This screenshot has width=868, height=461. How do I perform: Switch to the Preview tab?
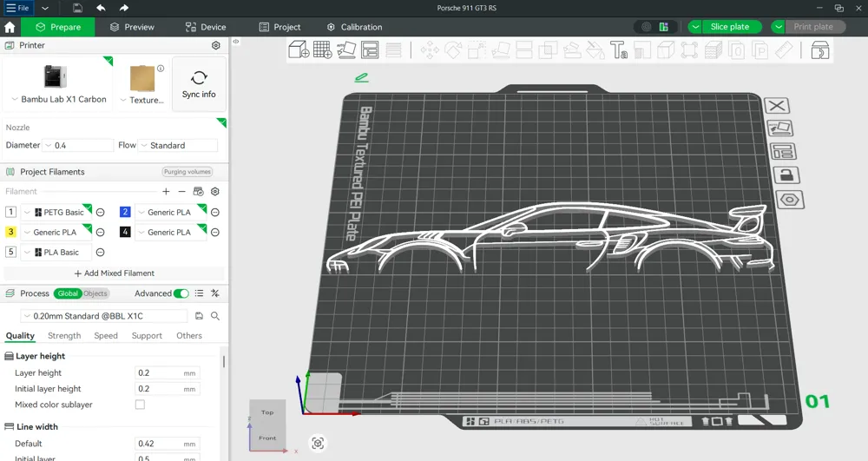coord(132,27)
